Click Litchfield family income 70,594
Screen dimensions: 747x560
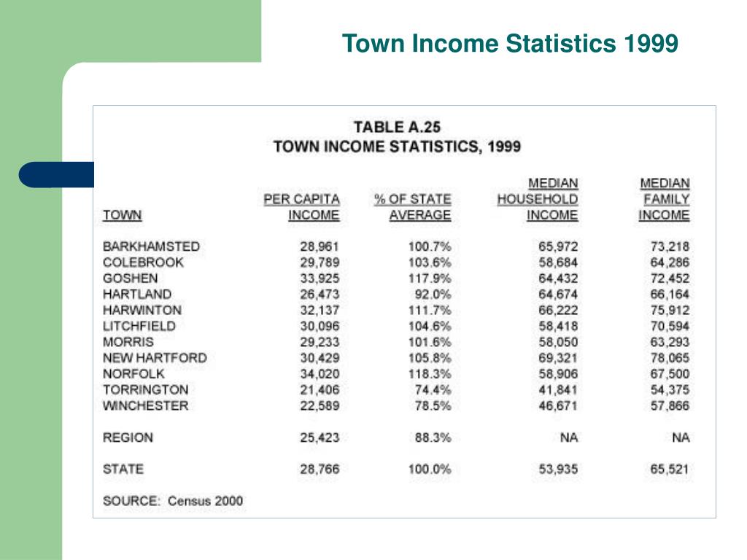[670, 326]
